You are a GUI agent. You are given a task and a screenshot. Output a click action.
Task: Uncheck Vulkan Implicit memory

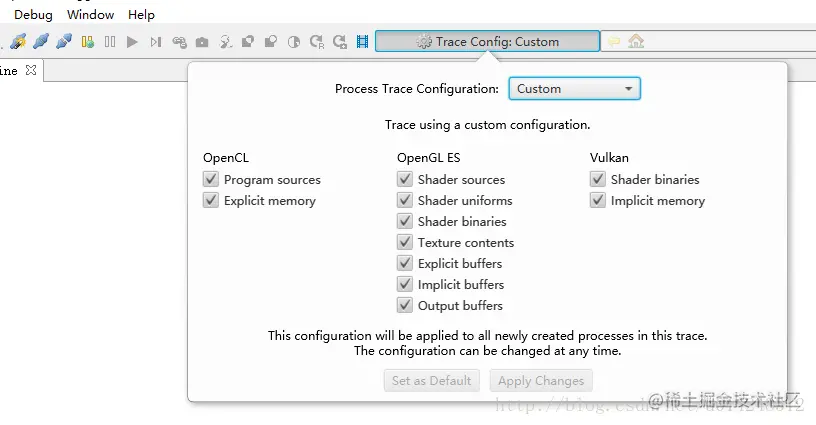(598, 201)
